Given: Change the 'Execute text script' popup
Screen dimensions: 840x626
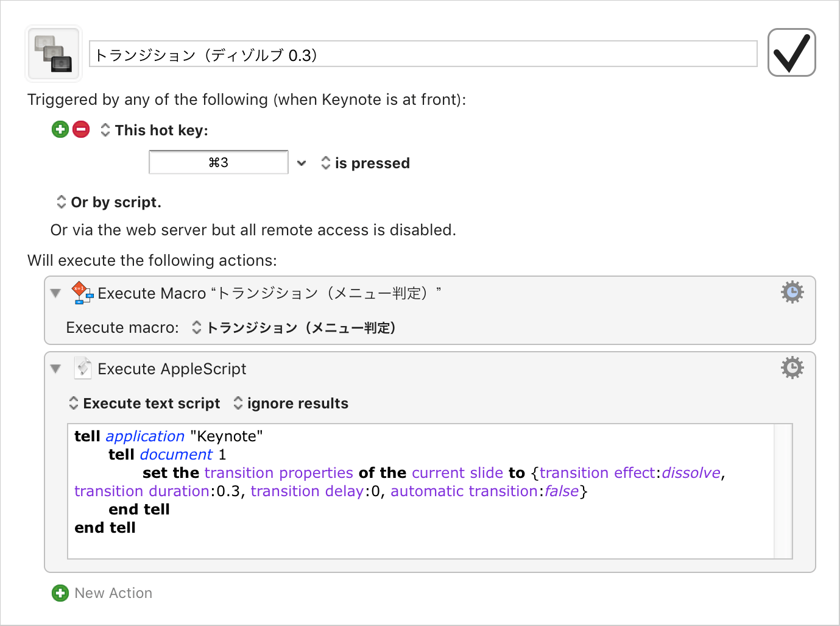Looking at the screenshot, I should 145,403.
